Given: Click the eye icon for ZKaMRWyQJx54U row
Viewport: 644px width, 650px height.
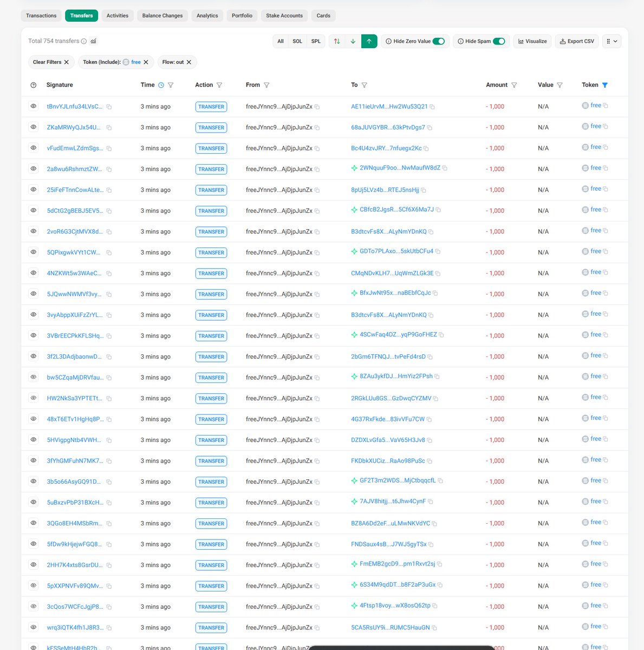Looking at the screenshot, I should click(34, 127).
